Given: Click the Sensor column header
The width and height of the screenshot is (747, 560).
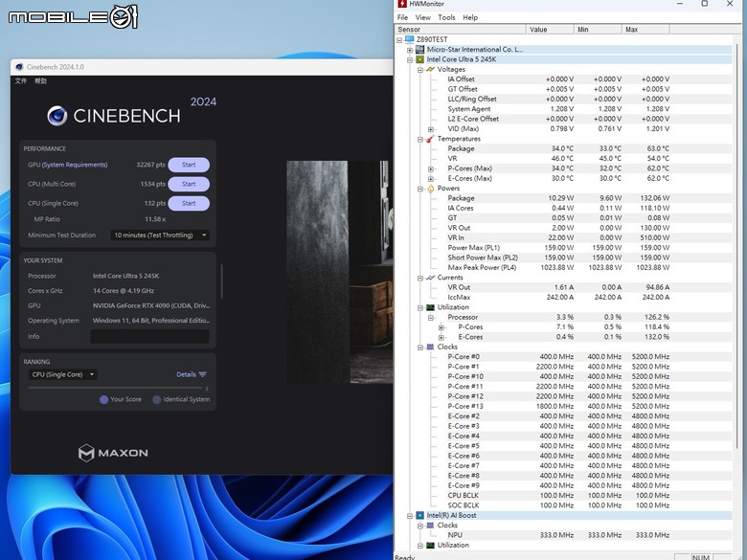Looking at the screenshot, I should pyautogui.click(x=461, y=30).
